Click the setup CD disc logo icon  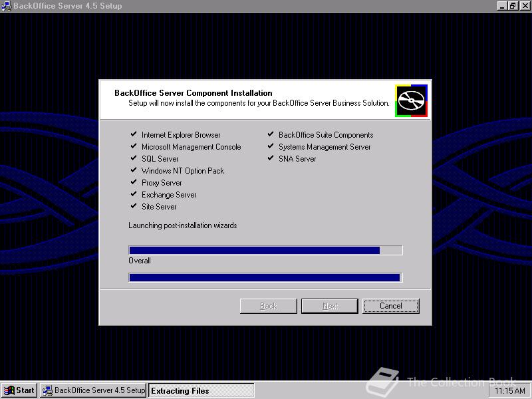coord(411,101)
